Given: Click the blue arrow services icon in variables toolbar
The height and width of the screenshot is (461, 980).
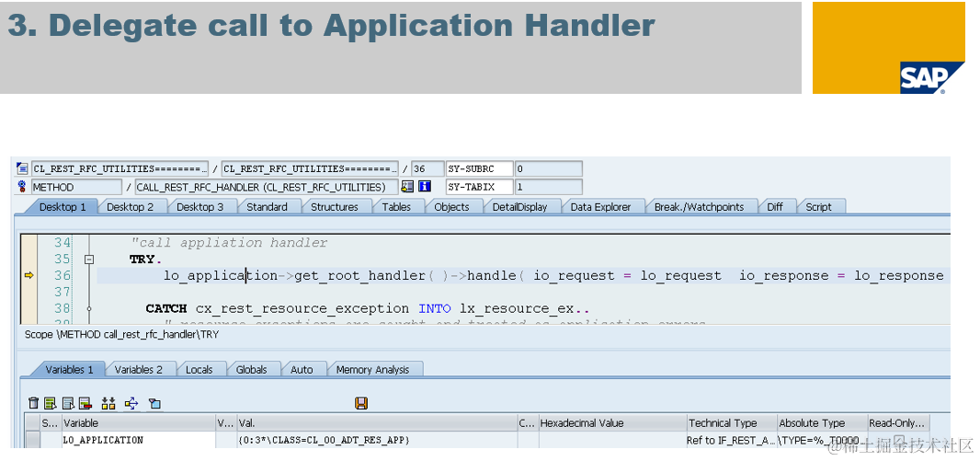Looking at the screenshot, I should (131, 403).
